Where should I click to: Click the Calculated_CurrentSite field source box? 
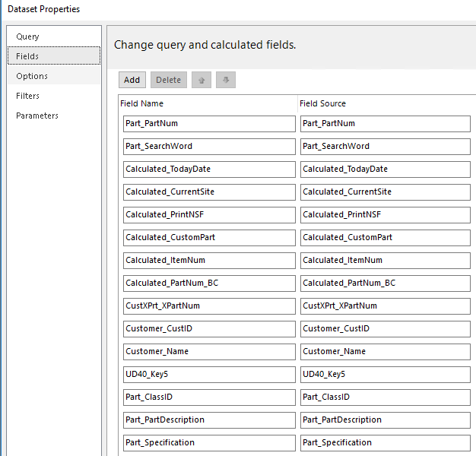coord(386,192)
